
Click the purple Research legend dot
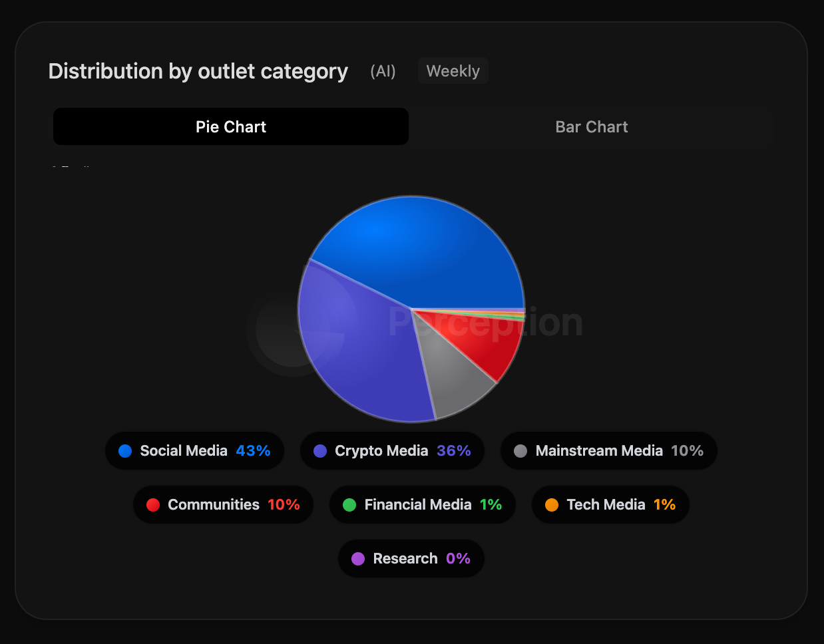[x=358, y=559]
